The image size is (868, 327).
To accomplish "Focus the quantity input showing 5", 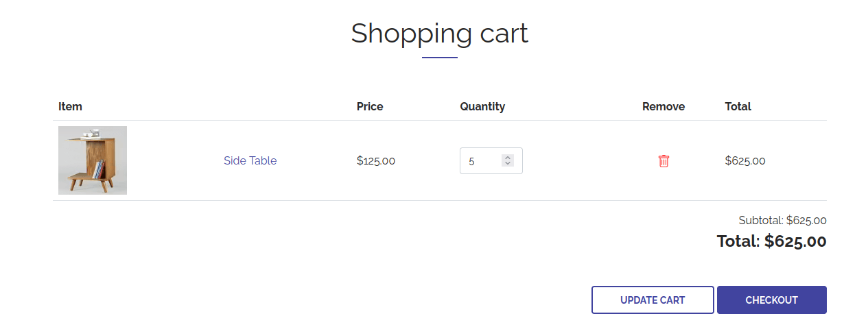I will pyautogui.click(x=491, y=161).
